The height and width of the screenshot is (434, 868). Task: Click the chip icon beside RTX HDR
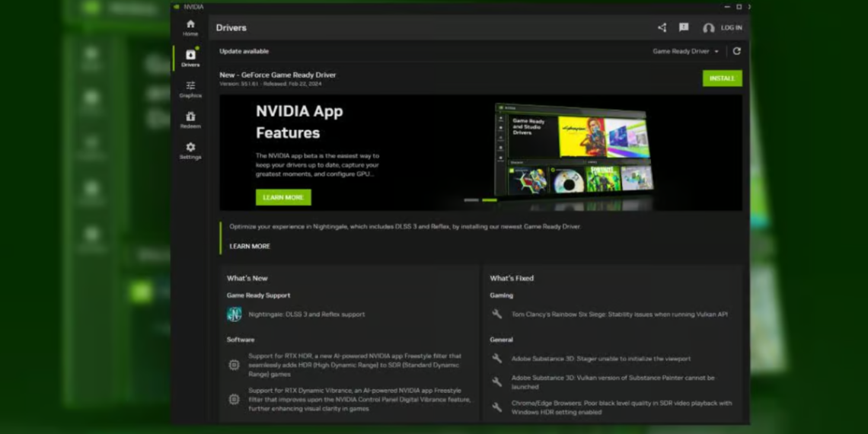235,365
